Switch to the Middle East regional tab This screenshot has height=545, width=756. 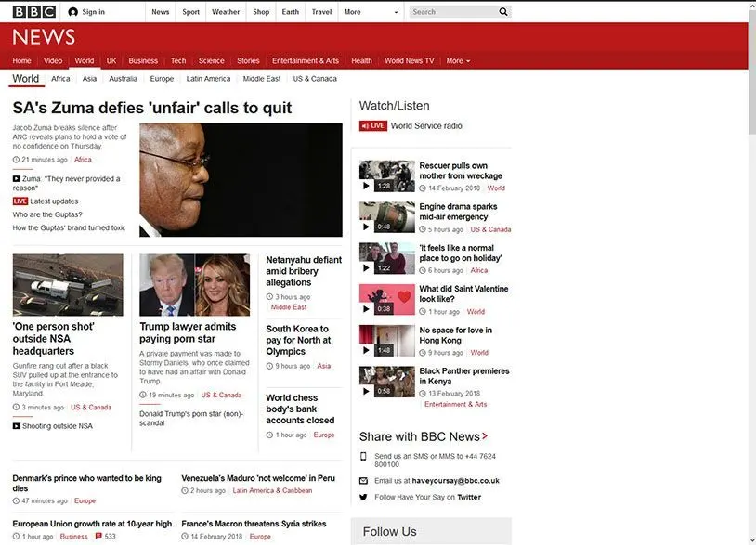(262, 79)
